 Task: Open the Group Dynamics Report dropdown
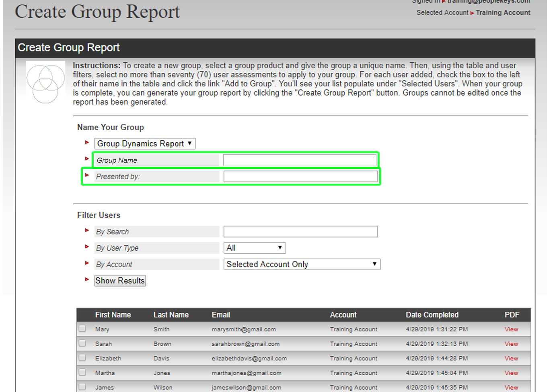[144, 144]
